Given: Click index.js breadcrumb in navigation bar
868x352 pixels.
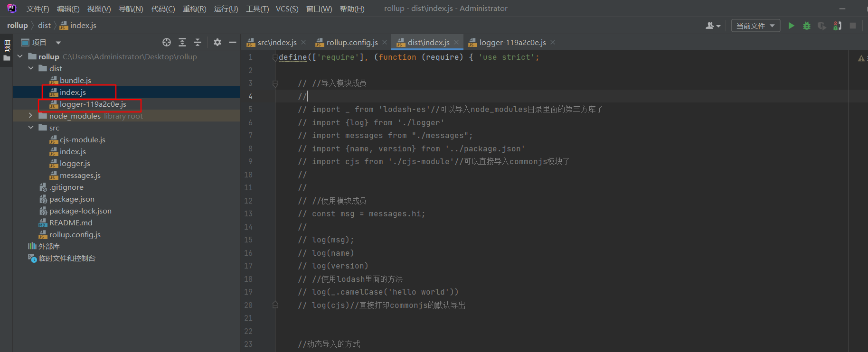Looking at the screenshot, I should (x=78, y=25).
